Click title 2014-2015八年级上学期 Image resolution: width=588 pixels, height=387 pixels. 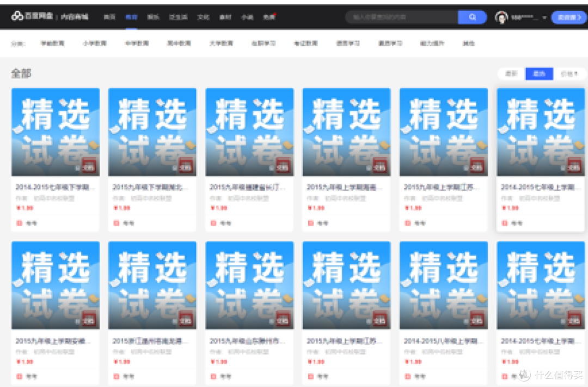(x=444, y=341)
